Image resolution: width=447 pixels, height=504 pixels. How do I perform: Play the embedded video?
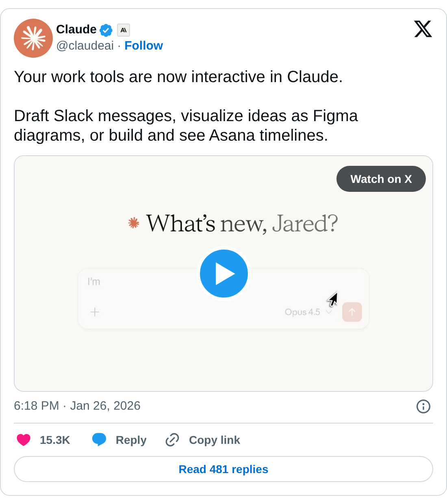coord(224,274)
